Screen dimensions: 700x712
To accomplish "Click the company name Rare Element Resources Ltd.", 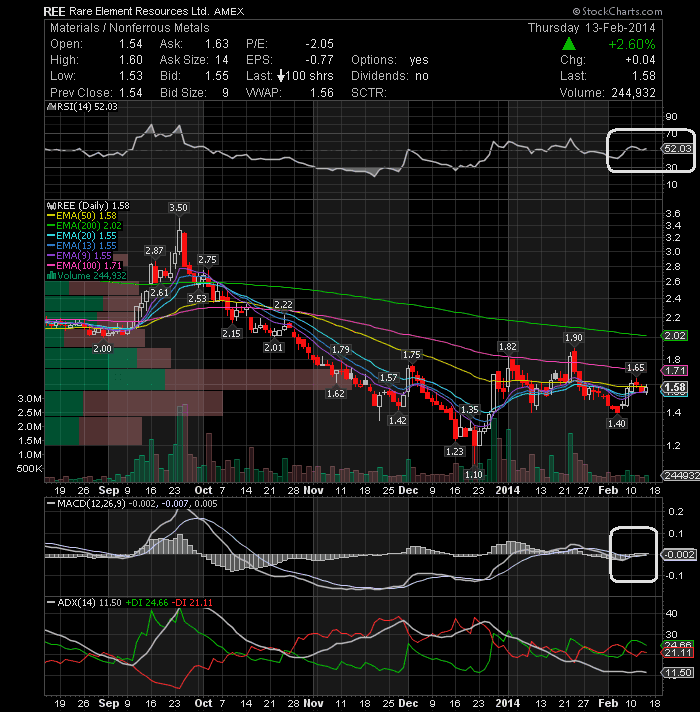I will point(139,11).
